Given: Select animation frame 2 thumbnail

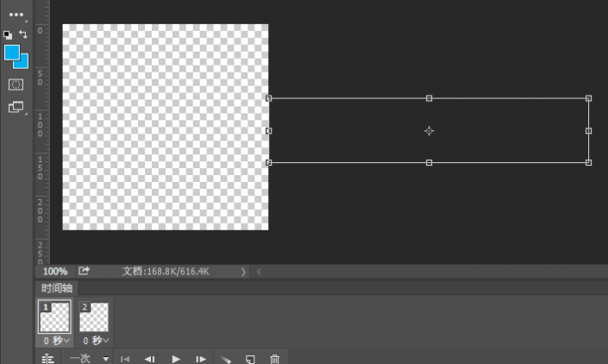Looking at the screenshot, I should pyautogui.click(x=94, y=317).
